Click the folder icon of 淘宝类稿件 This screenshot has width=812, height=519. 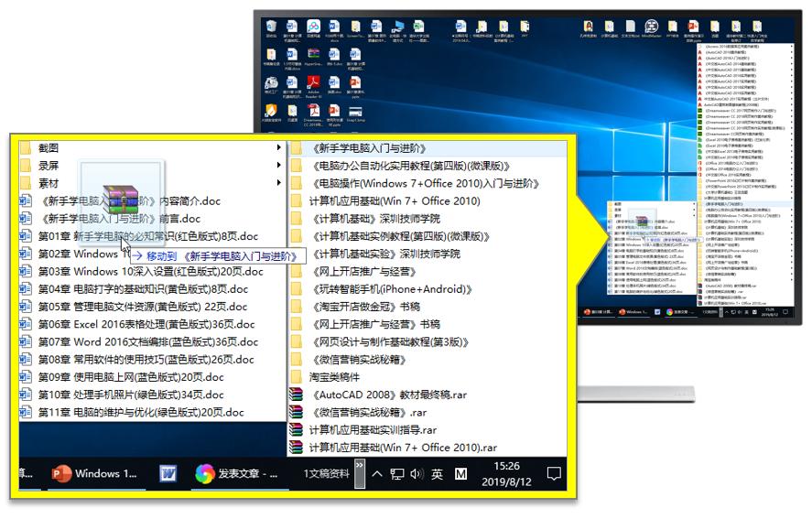click(297, 377)
